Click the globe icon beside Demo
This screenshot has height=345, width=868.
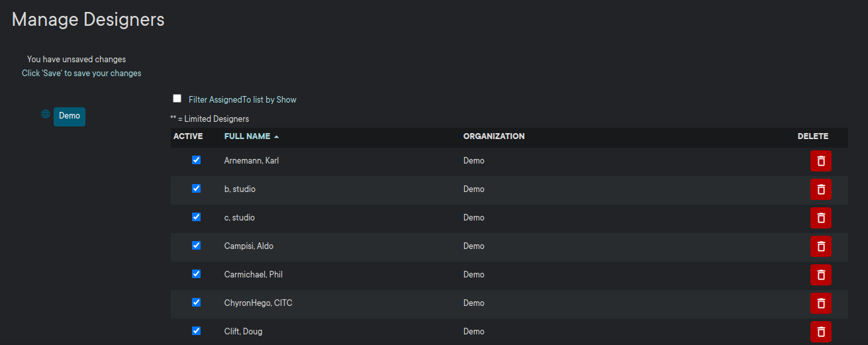[46, 115]
